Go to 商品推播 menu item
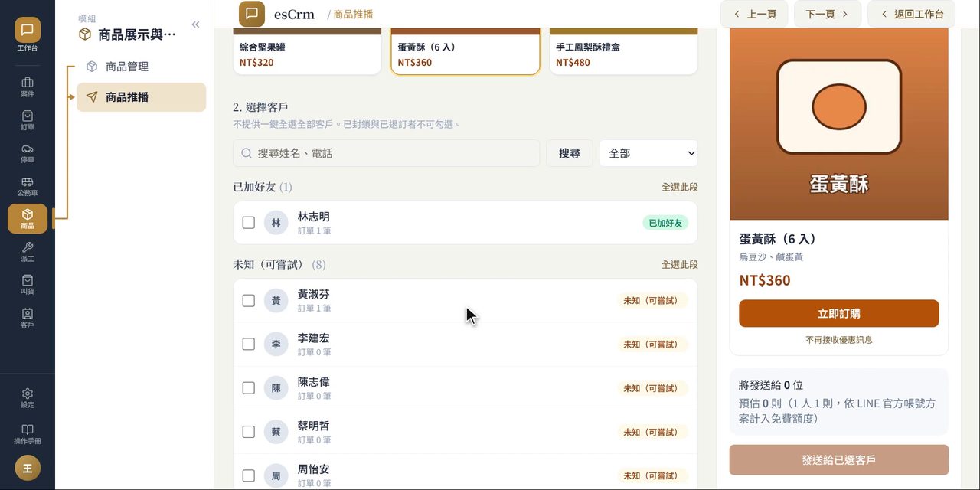Screen dimensions: 980x490 [x=141, y=97]
